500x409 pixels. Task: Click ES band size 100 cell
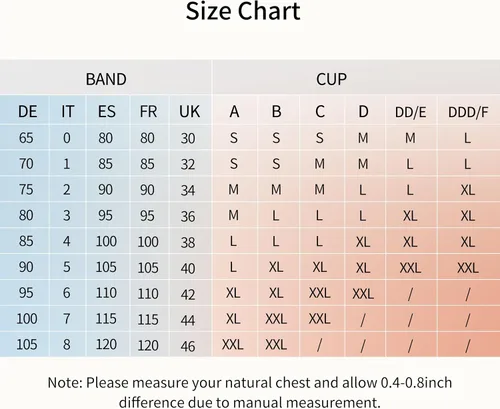(106, 241)
